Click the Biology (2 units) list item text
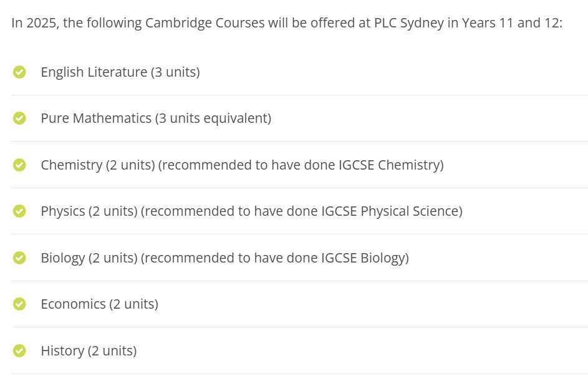This screenshot has width=588, height=376. (x=225, y=258)
